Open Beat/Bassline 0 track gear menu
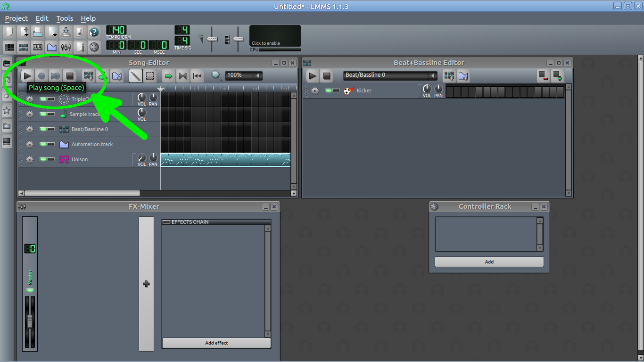The image size is (644, 362). [x=30, y=129]
